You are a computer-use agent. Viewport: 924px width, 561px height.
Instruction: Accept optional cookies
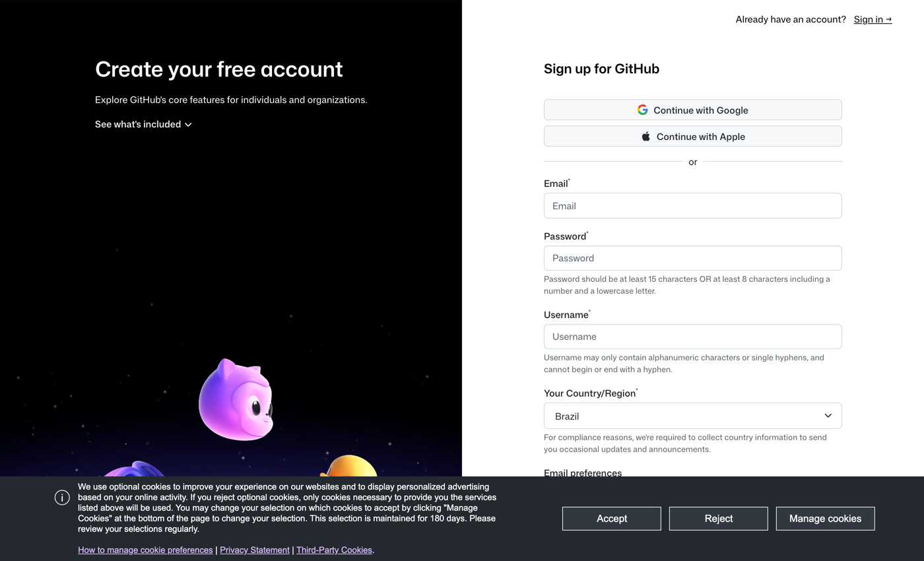pyautogui.click(x=611, y=518)
